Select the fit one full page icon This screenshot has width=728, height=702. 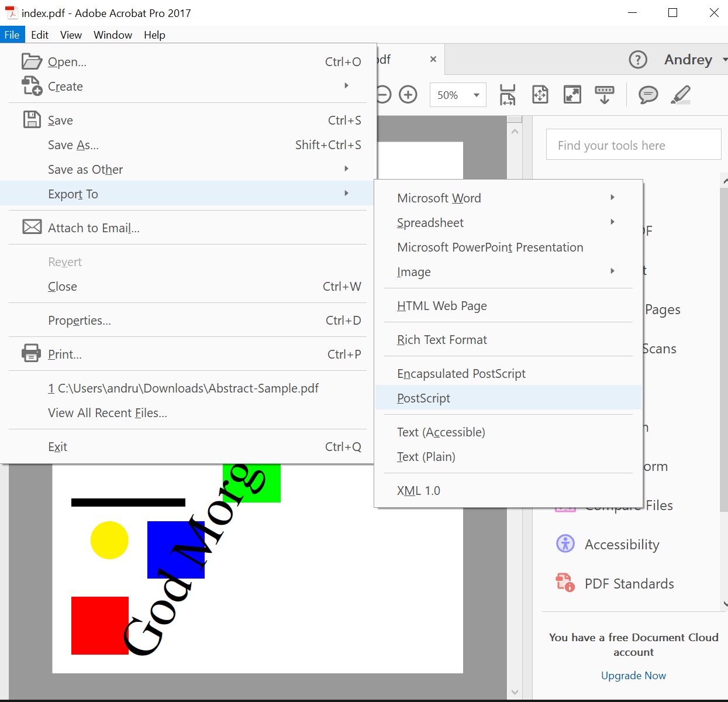(x=540, y=94)
